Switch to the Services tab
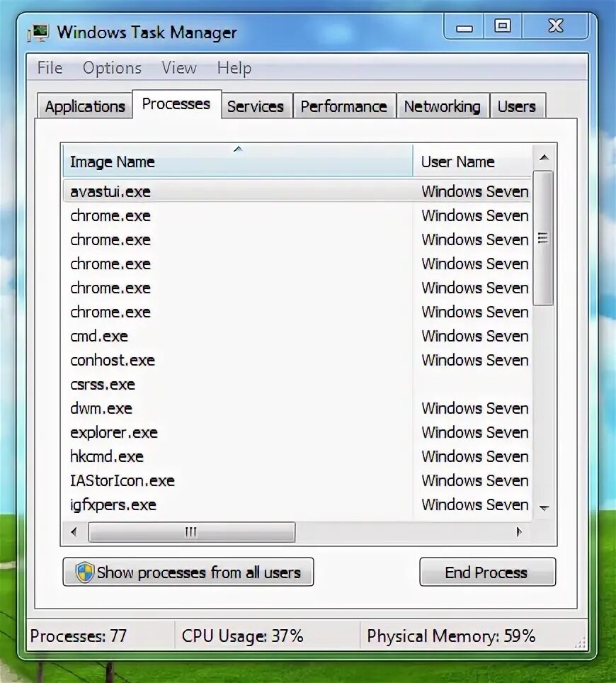This screenshot has height=683, width=616. click(256, 106)
